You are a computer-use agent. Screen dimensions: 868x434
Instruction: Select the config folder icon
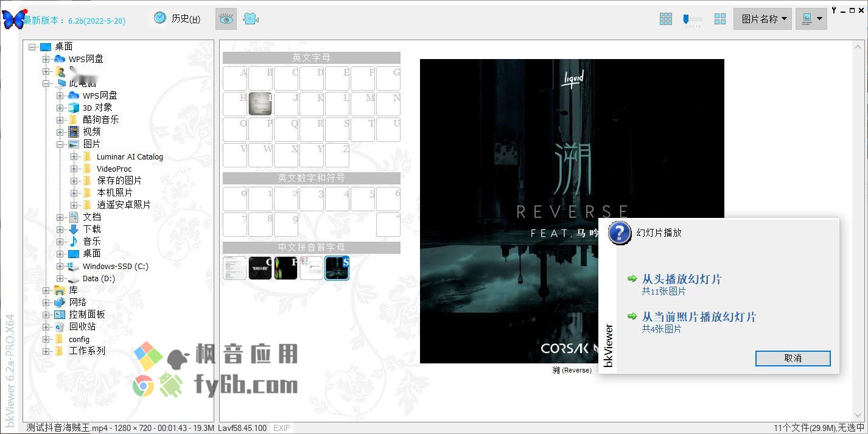(59, 339)
